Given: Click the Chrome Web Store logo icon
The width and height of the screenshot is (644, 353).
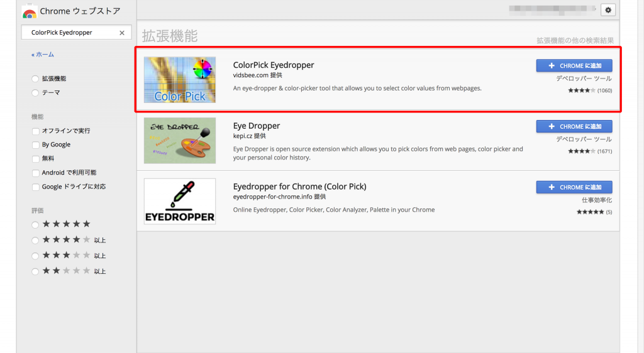Looking at the screenshot, I should point(30,12).
